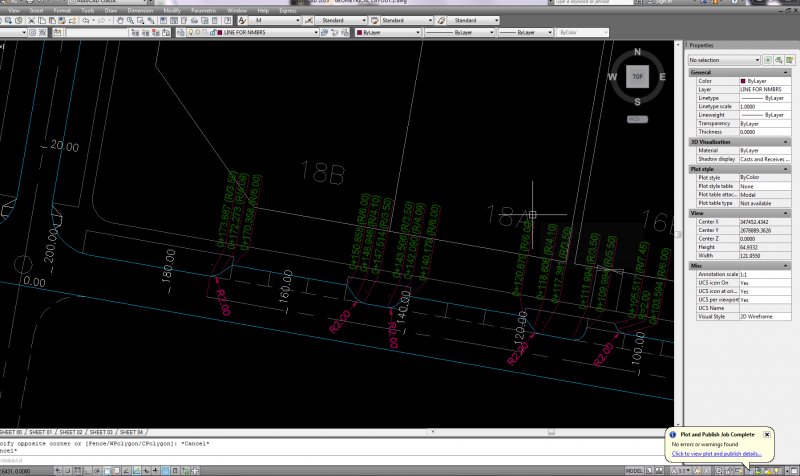800x476 pixels.
Task: Open the LINE FOR NMBRS layer dropdown
Action: coord(316,33)
